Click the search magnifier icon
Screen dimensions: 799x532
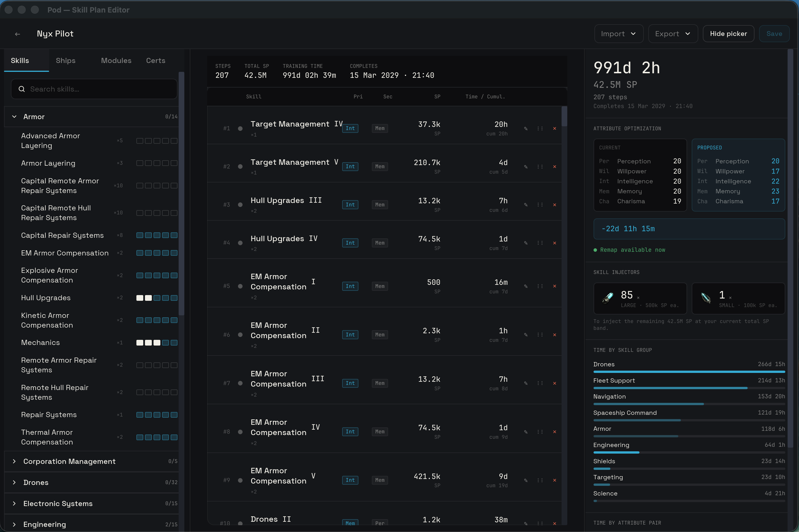(22, 89)
